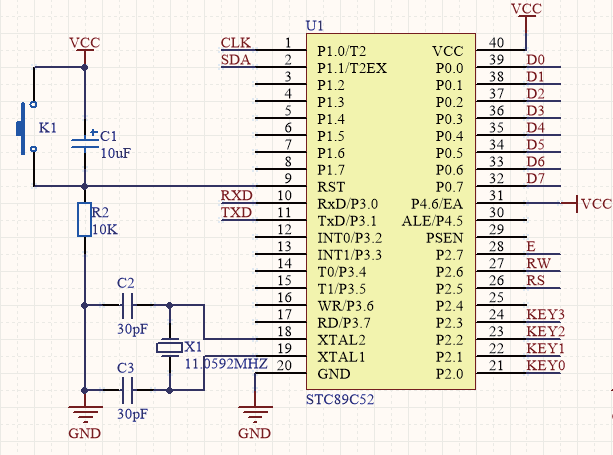613x455 pixels.
Task: Click the P4.6/EA pin name
Action: (x=437, y=204)
